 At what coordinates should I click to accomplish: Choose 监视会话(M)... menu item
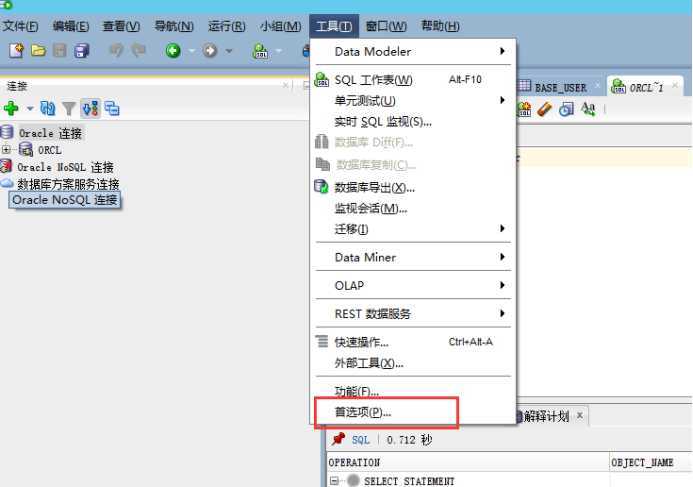413,208
